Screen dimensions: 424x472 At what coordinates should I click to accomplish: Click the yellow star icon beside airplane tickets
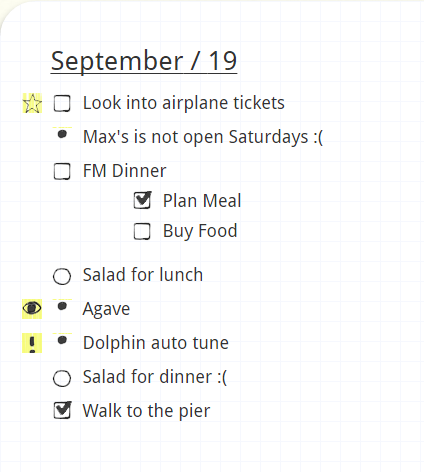click(x=32, y=103)
